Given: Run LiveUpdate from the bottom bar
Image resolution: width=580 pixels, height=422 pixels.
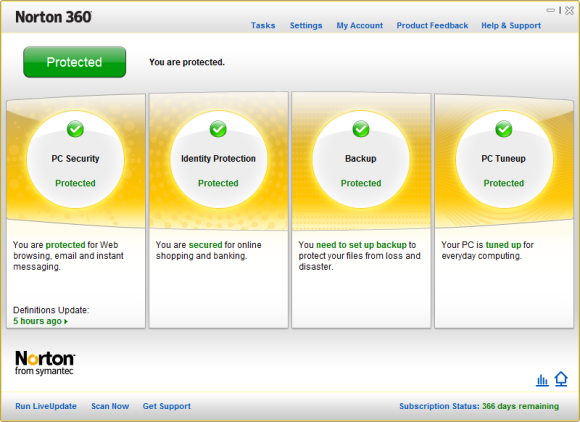Looking at the screenshot, I should click(x=46, y=406).
